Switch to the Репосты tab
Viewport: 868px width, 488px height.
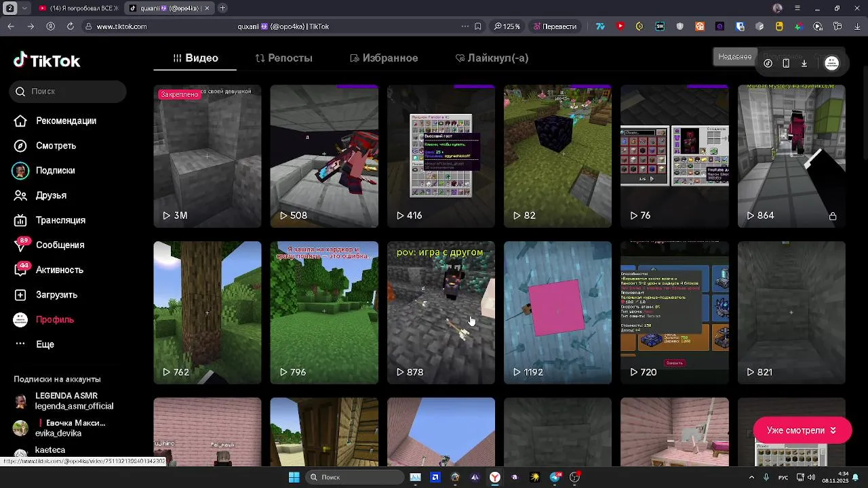coord(283,58)
